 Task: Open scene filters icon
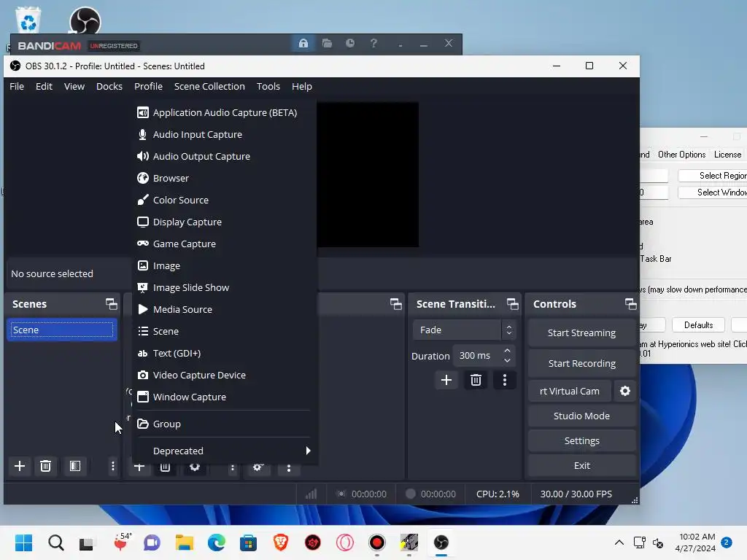pos(75,466)
